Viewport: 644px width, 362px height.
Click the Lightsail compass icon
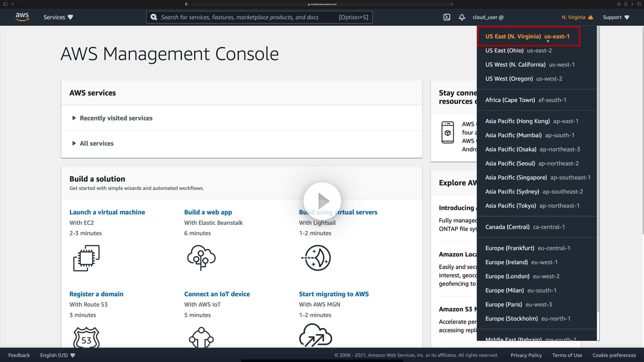coord(316,258)
